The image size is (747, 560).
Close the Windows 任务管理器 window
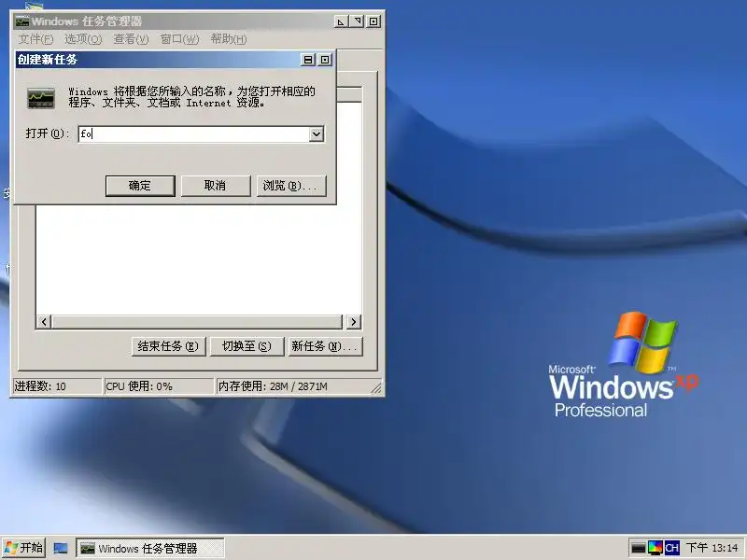[374, 21]
